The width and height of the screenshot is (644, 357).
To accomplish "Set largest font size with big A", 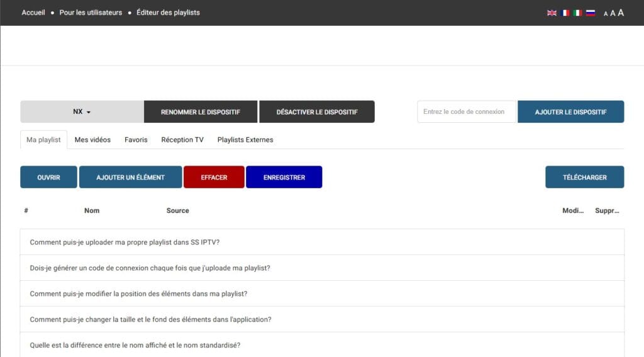I will (621, 13).
